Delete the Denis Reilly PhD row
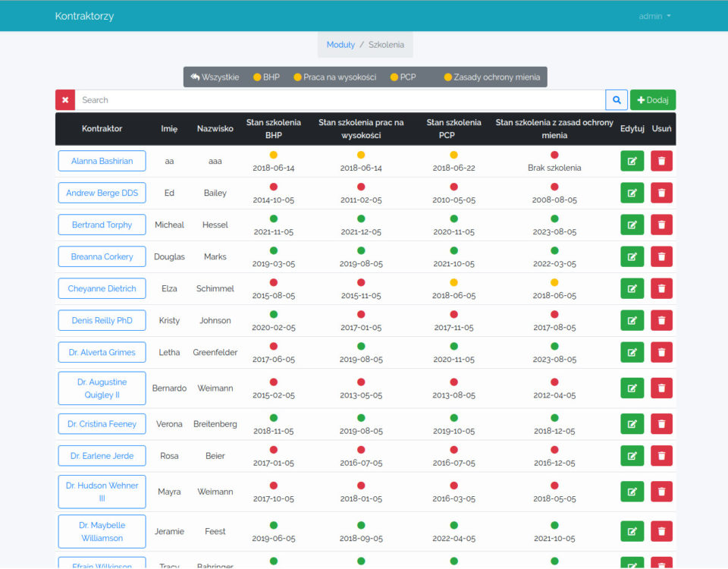The width and height of the screenshot is (728, 569). pyautogui.click(x=661, y=320)
